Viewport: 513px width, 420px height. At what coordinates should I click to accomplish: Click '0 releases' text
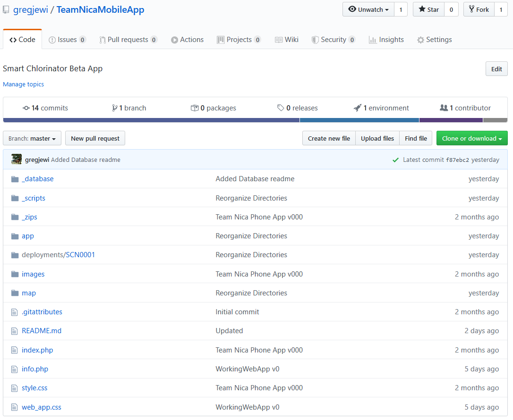coord(302,108)
